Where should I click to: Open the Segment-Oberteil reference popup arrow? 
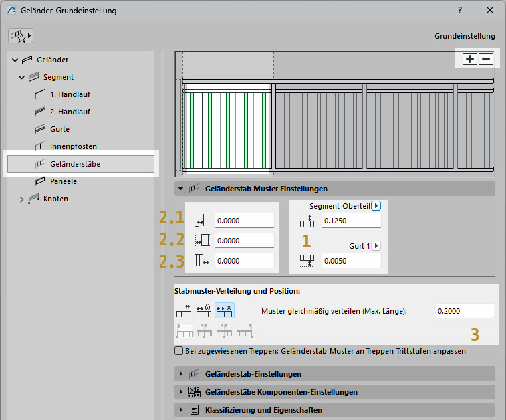click(x=376, y=206)
